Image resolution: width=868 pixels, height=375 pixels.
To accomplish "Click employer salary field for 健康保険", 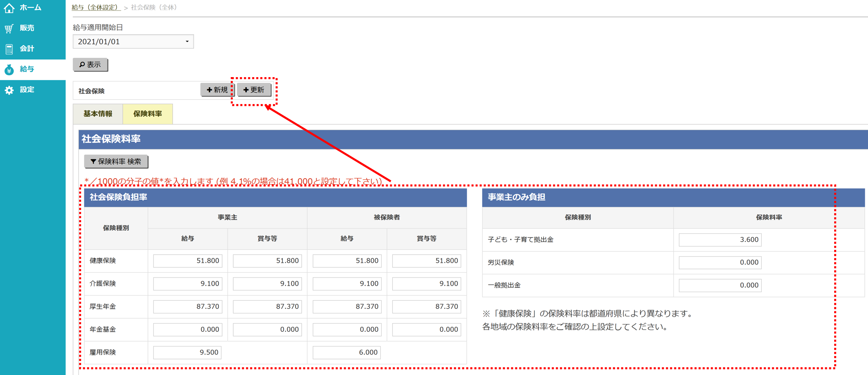I will pos(188,261).
